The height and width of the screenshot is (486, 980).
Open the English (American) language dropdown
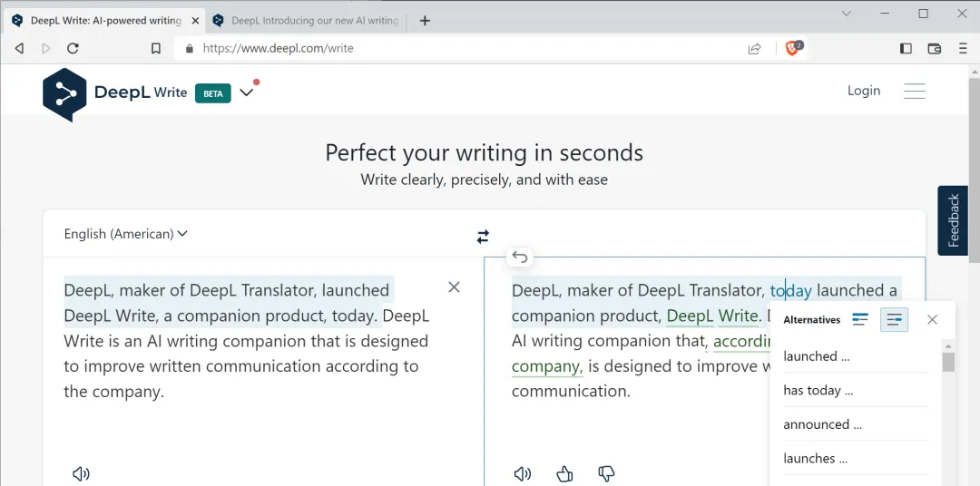pyautogui.click(x=125, y=234)
